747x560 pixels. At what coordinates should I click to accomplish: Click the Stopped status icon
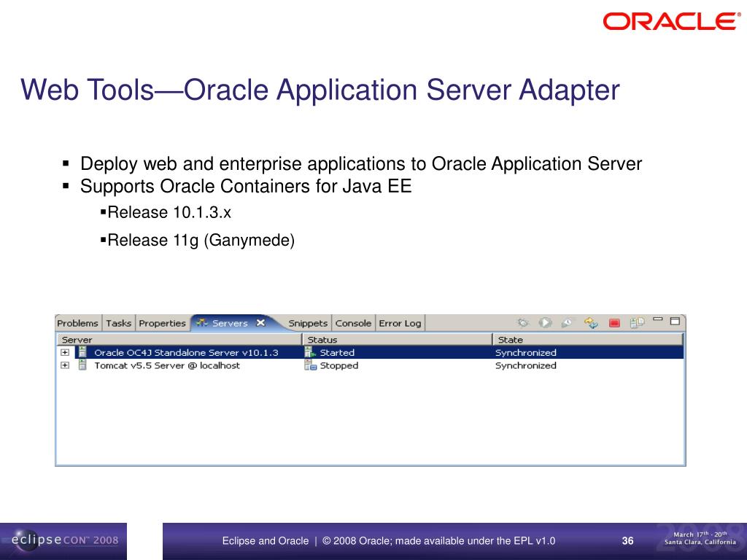(x=310, y=365)
